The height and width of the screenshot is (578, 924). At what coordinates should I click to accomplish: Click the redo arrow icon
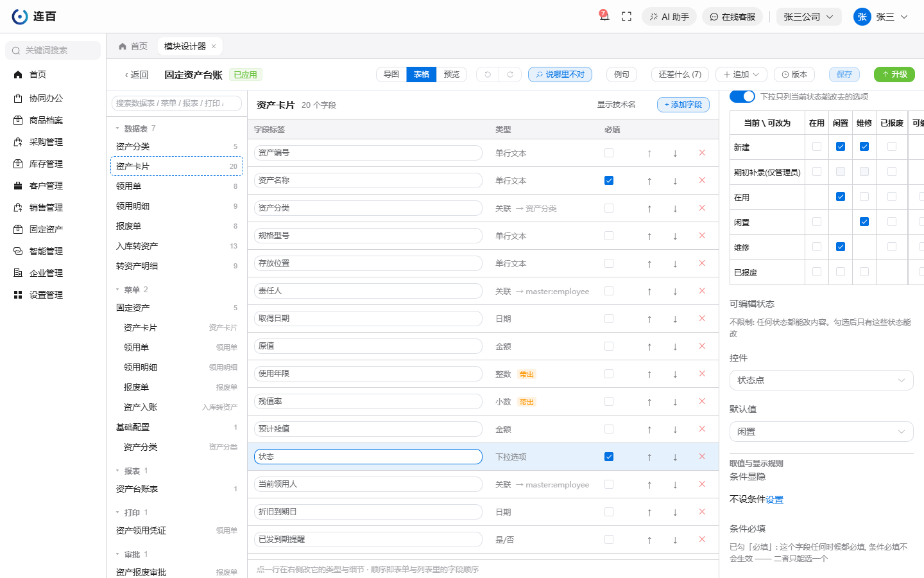(x=510, y=74)
